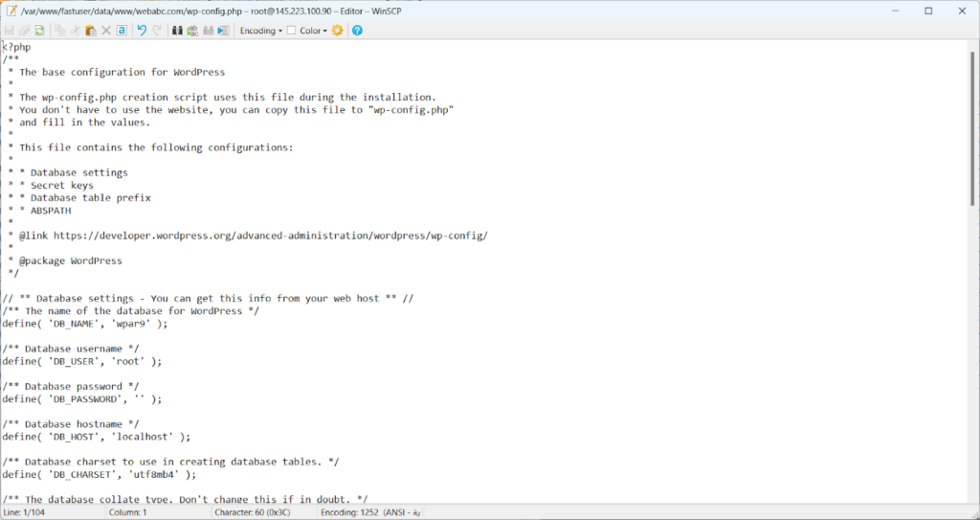
Task: Click the "Database charset to use" comment line
Action: [170, 462]
